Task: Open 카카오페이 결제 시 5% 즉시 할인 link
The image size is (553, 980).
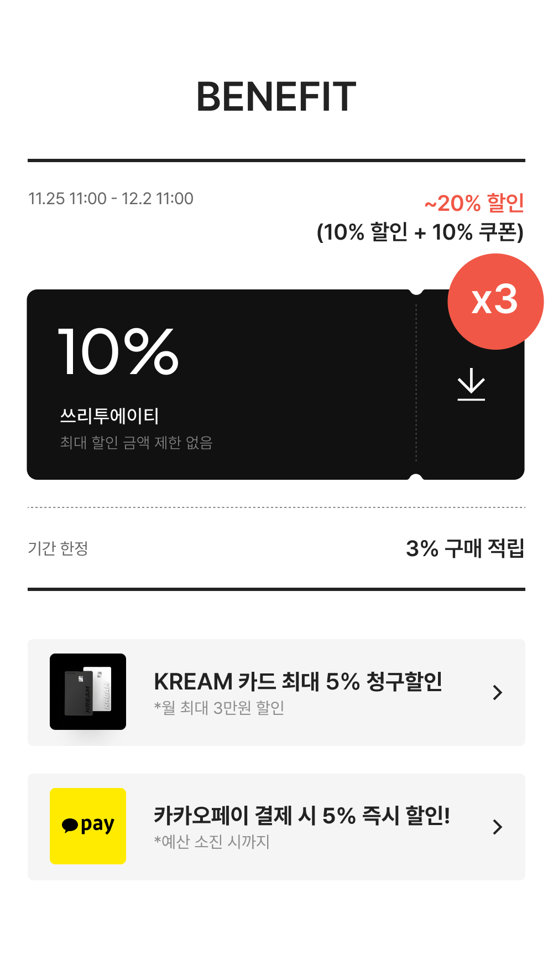Action: (301, 816)
